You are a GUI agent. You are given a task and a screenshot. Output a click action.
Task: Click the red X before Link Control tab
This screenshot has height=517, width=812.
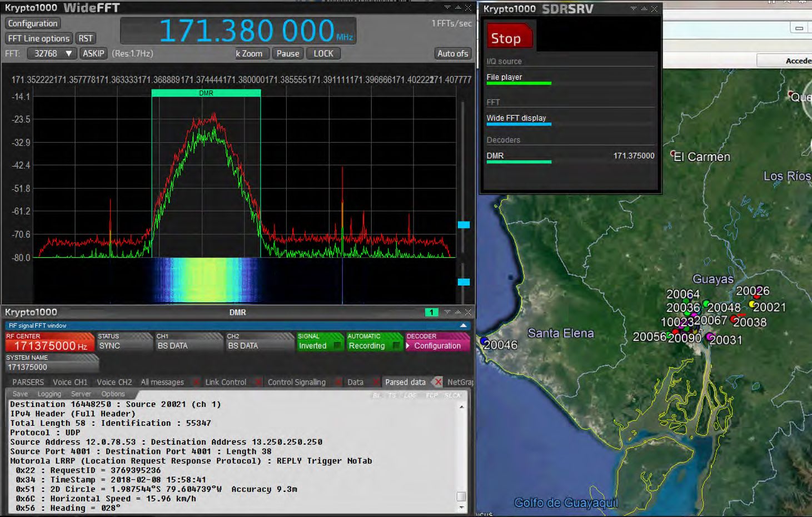(196, 382)
